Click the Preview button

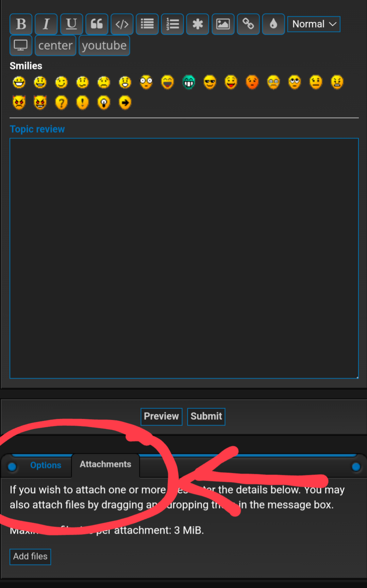point(161,416)
